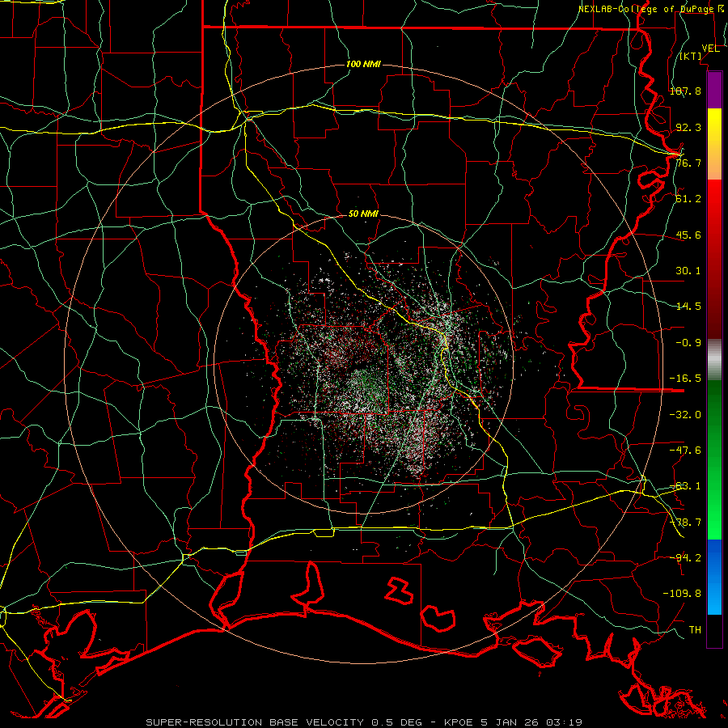The height and width of the screenshot is (728, 728).
Task: Click the -16.5 velocity scale value
Action: tap(685, 379)
